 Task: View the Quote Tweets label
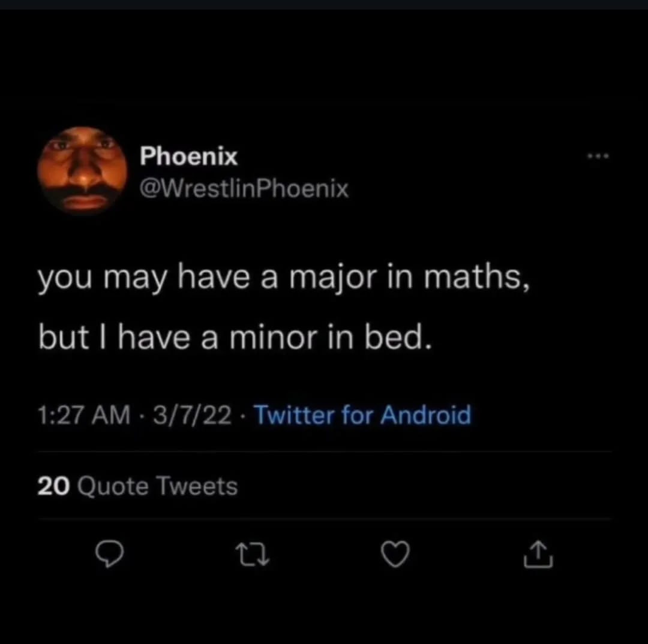158,486
